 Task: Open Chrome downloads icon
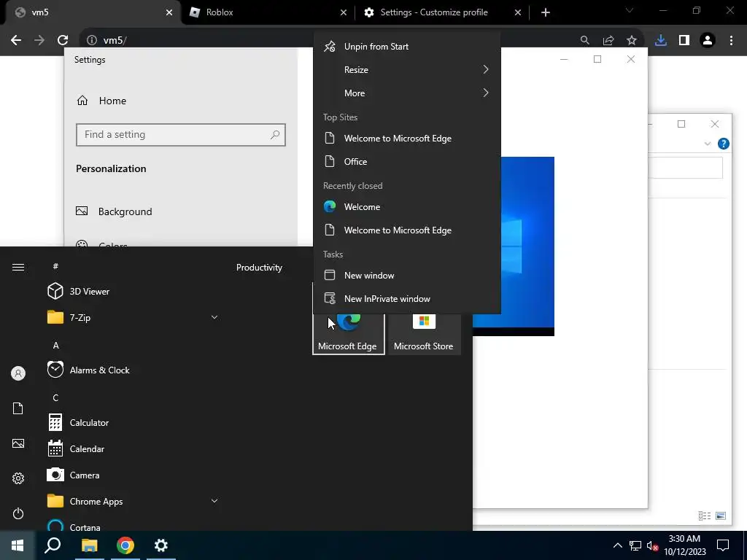661,40
